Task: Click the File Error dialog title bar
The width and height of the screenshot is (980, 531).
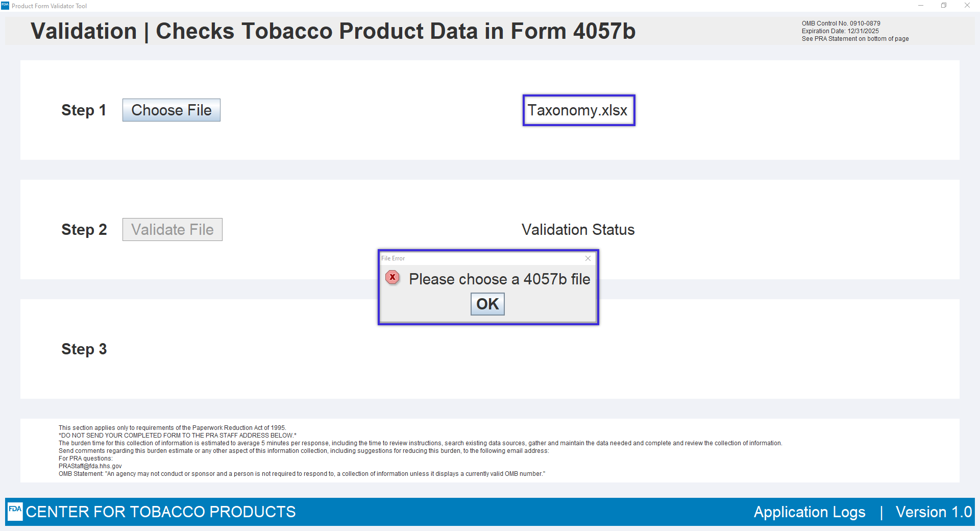Action: click(480, 258)
